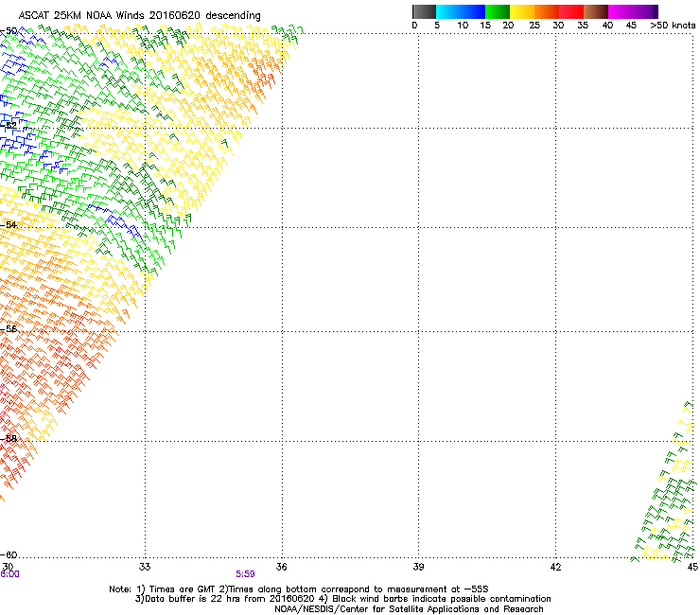The height and width of the screenshot is (615, 700).
Task: Click the cyan-blue 5-15 knots color segment
Action: point(461,11)
